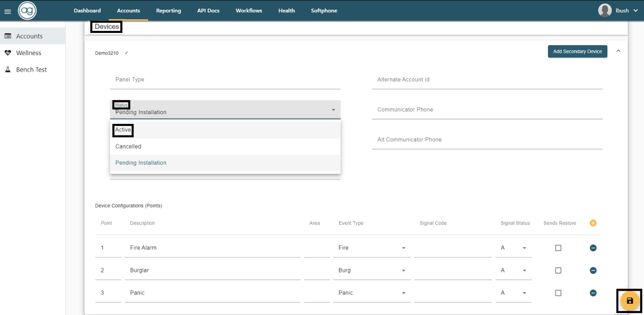Enable Sends Restore for Burglar
Viewport: 644px width, 315px height.
click(558, 271)
